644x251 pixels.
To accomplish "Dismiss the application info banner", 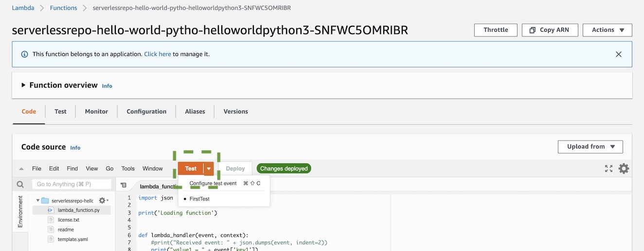I will 619,54.
